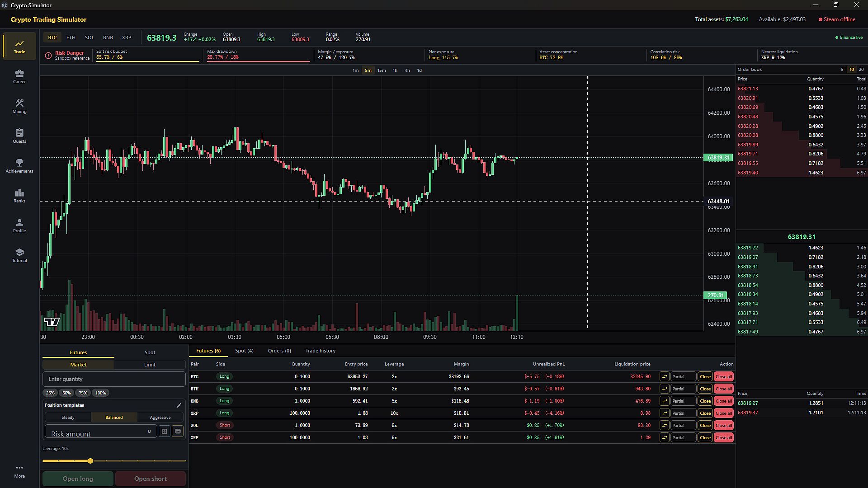The image size is (868, 488).
Task: Go to the Mining section
Action: click(19, 106)
